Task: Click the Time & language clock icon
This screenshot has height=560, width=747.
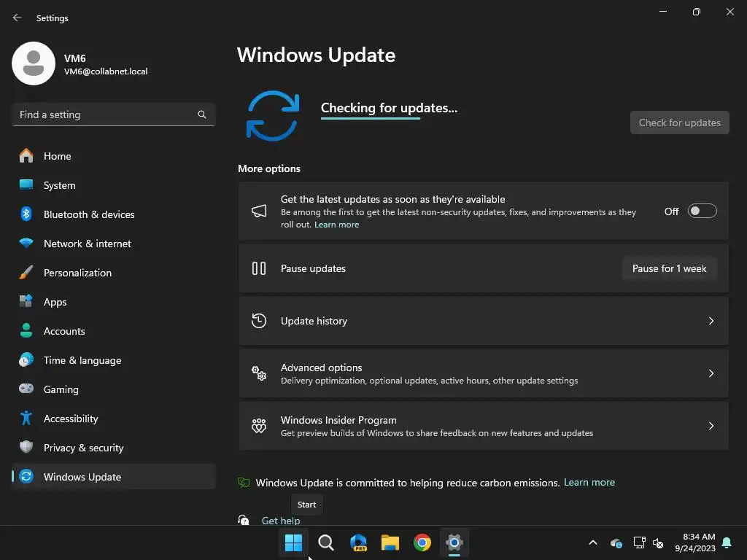Action: pyautogui.click(x=26, y=359)
